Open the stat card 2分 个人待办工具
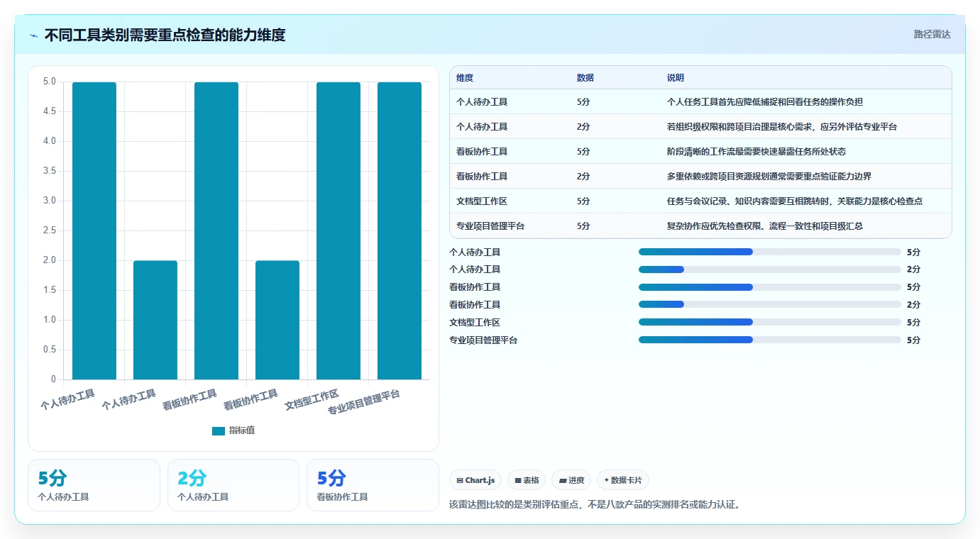 233,485
